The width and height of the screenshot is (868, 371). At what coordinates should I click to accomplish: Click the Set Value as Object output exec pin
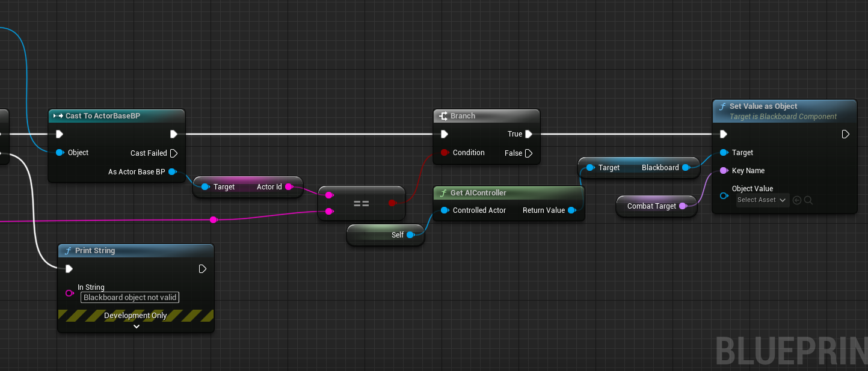846,134
